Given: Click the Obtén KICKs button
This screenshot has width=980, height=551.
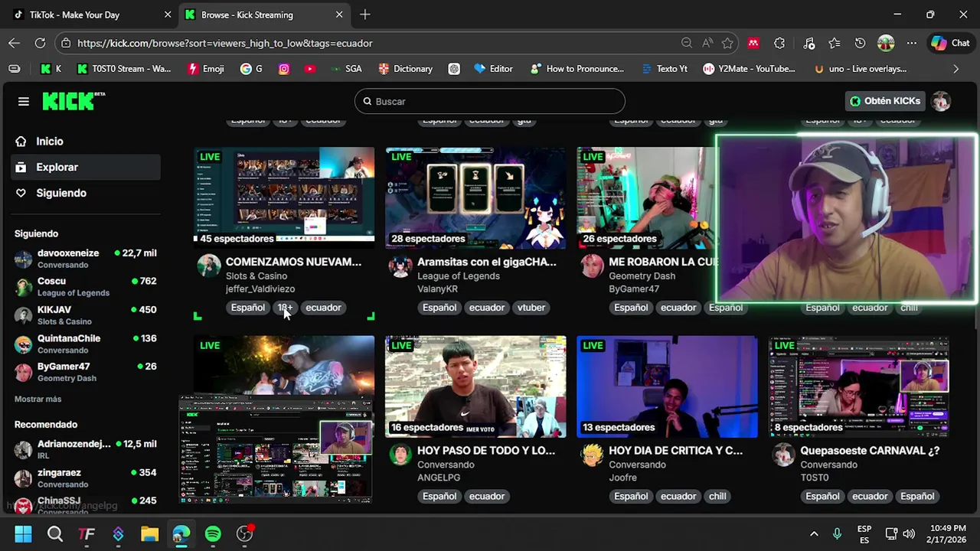Looking at the screenshot, I should click(885, 101).
